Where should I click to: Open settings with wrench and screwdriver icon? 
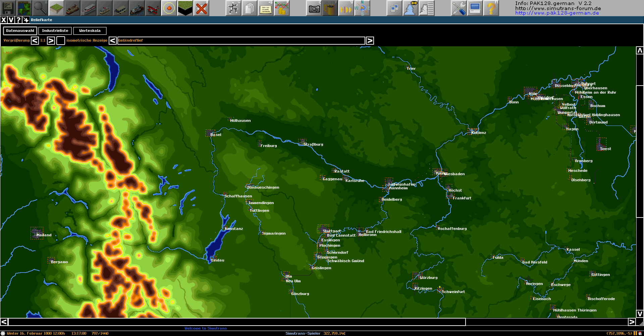(459, 8)
